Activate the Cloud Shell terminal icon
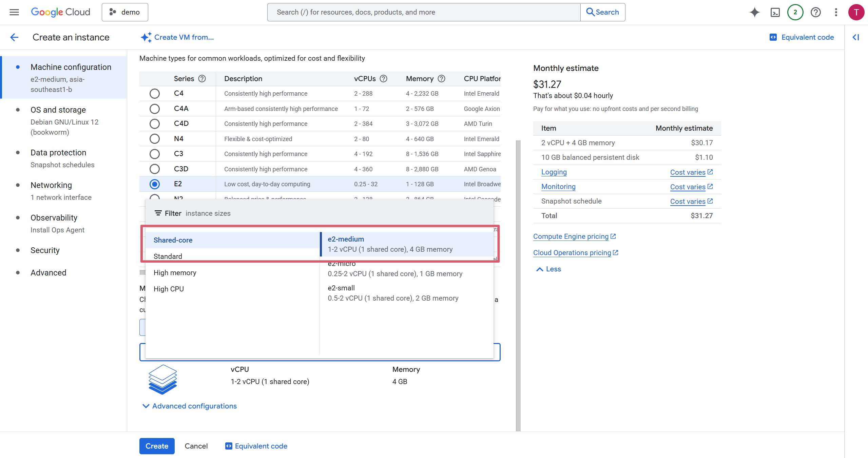The image size is (868, 458). (x=775, y=12)
